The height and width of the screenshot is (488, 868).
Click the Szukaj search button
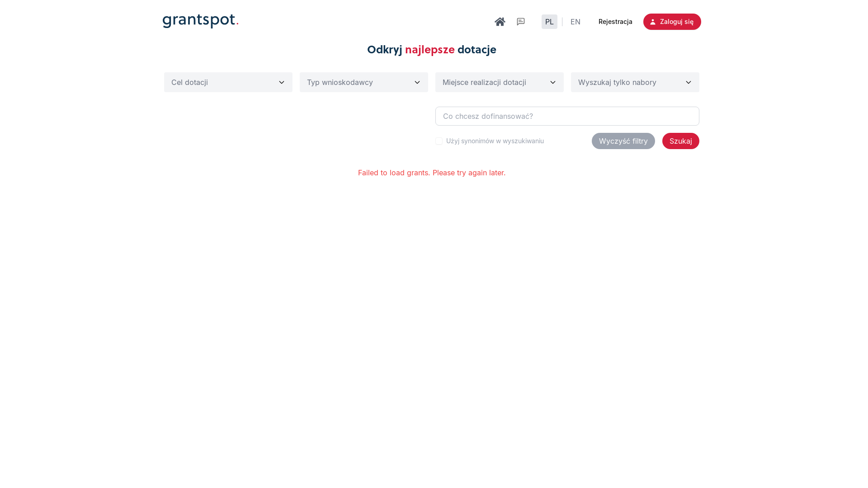pyautogui.click(x=681, y=141)
